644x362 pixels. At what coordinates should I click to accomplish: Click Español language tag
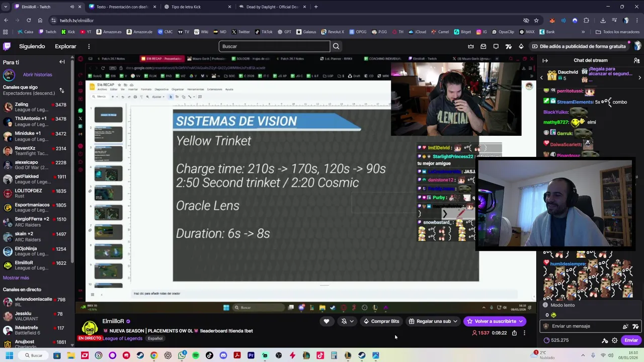click(155, 338)
